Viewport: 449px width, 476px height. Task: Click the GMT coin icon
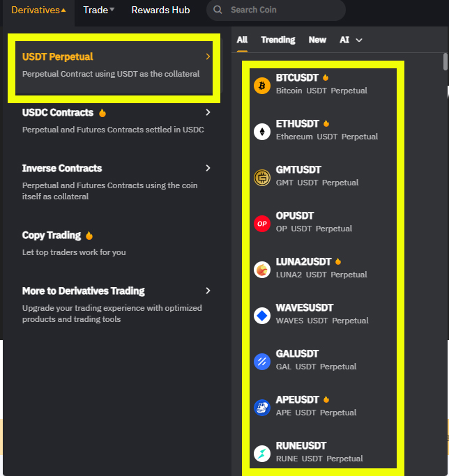pyautogui.click(x=262, y=178)
